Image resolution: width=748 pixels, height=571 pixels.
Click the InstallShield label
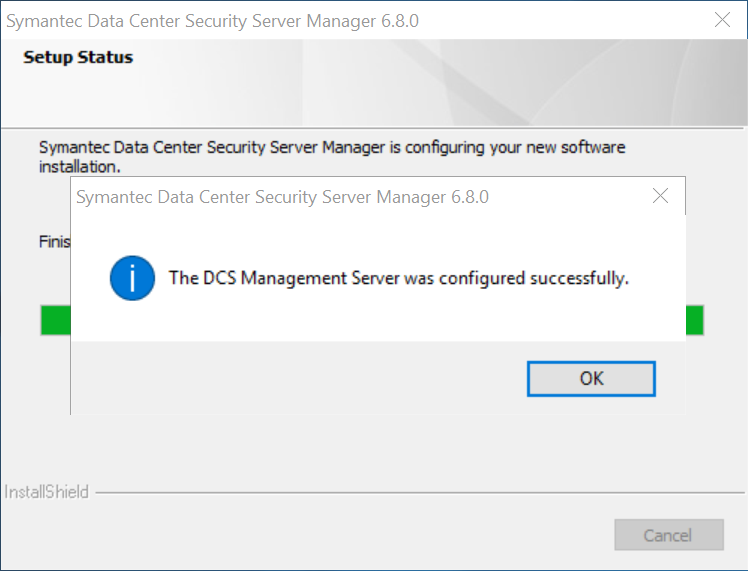pos(47,492)
